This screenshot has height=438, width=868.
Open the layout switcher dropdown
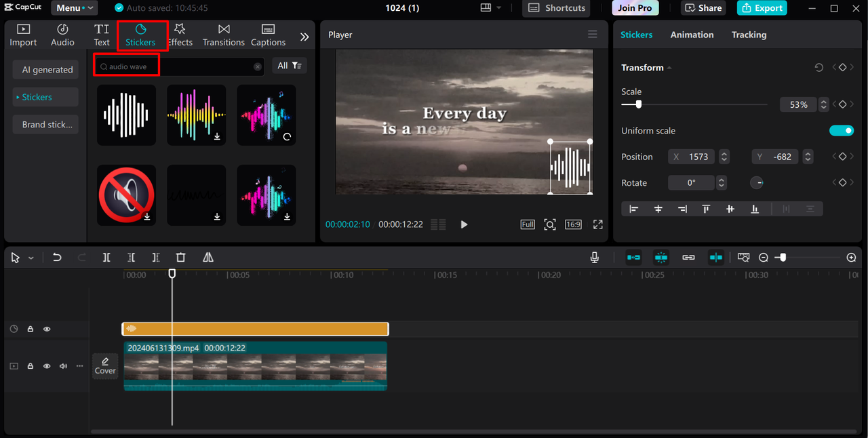491,8
